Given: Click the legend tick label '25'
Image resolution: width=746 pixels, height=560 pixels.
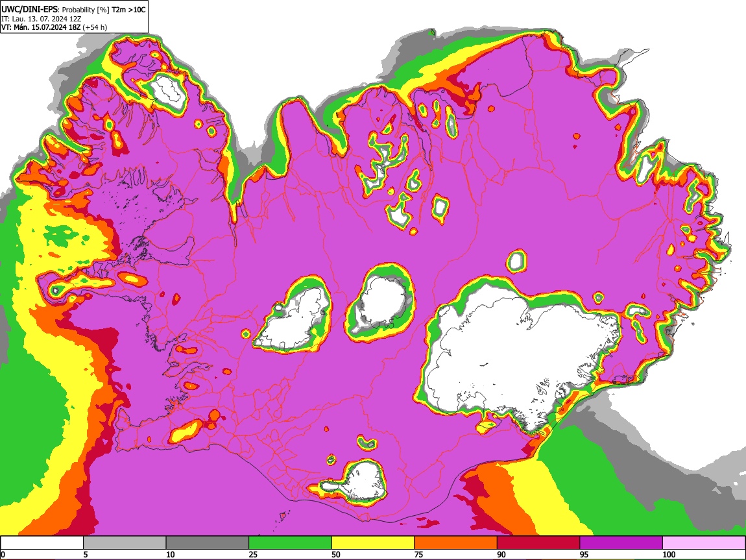Looking at the screenshot, I should (x=253, y=554).
